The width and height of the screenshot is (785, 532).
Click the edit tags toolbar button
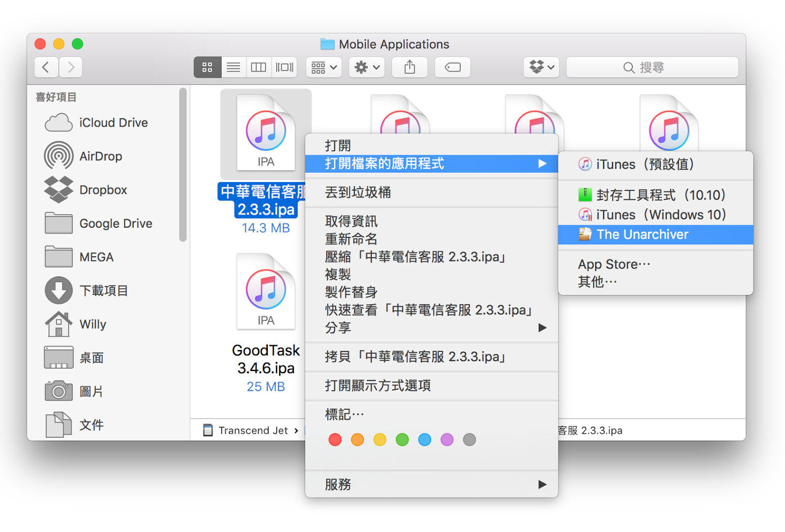[x=452, y=67]
